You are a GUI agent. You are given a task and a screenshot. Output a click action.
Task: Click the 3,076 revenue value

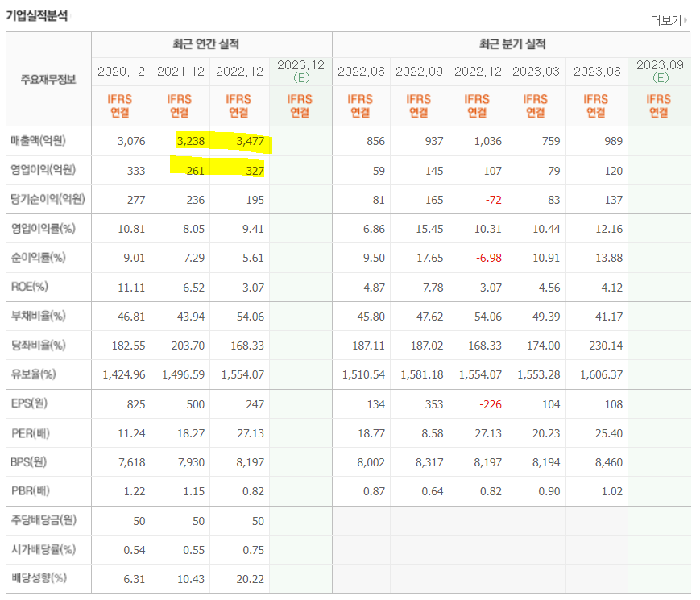131,141
